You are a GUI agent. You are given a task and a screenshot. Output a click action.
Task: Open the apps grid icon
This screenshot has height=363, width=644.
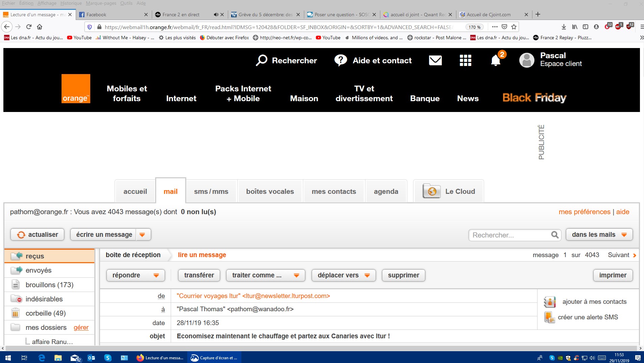click(466, 60)
